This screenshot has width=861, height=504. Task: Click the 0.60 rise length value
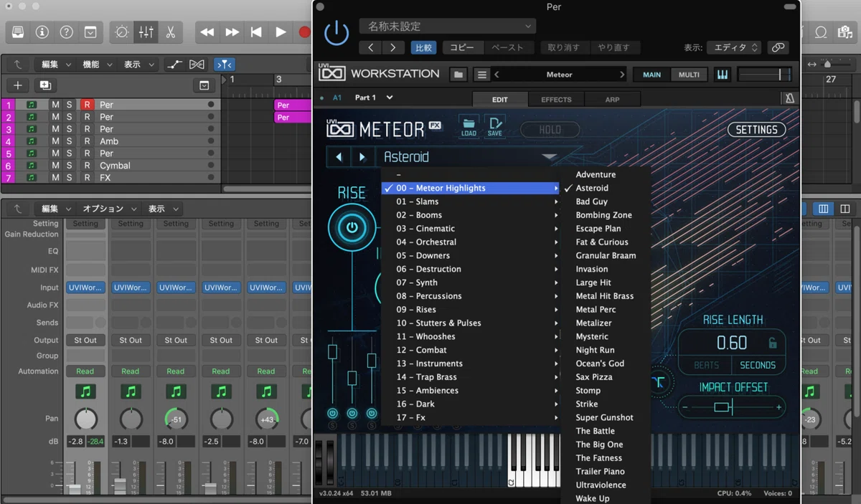731,343
